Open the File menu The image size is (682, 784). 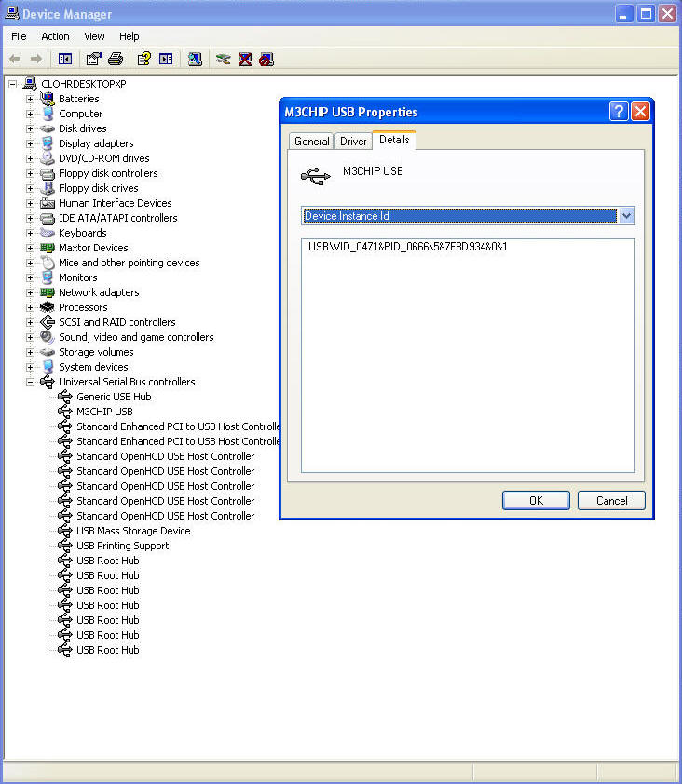pyautogui.click(x=19, y=36)
